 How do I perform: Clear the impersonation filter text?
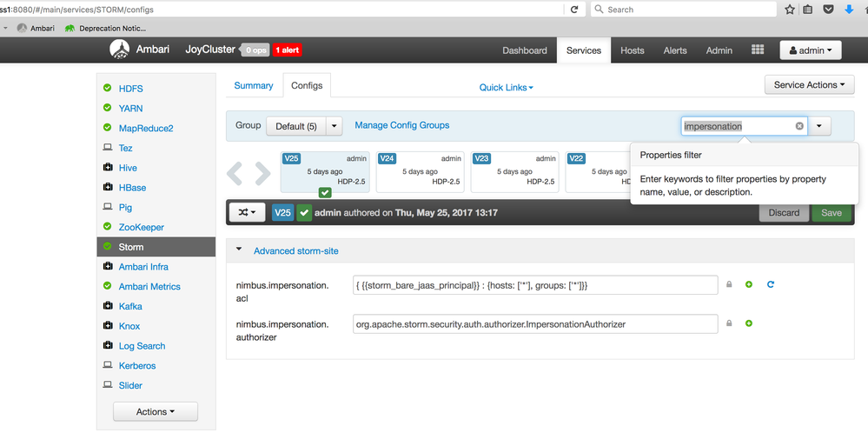point(799,126)
